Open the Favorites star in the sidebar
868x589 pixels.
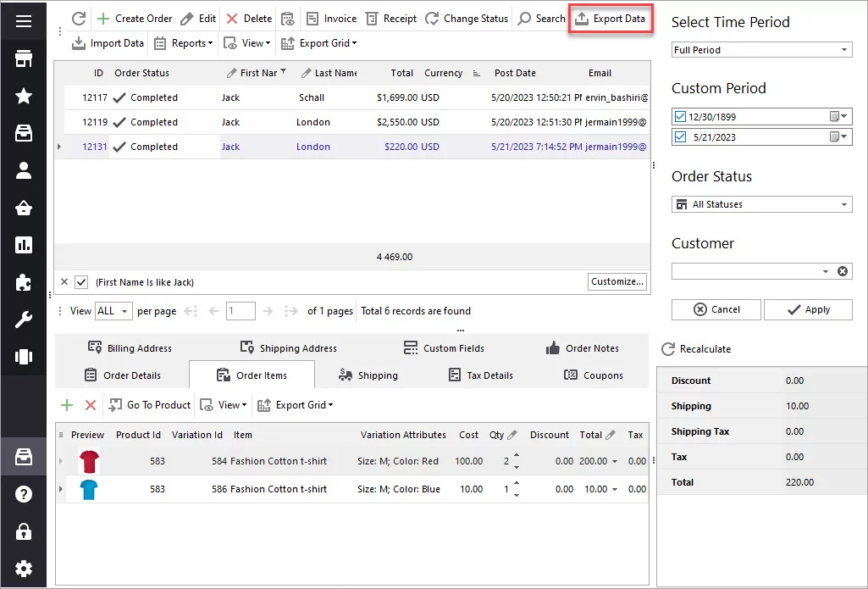click(x=24, y=96)
